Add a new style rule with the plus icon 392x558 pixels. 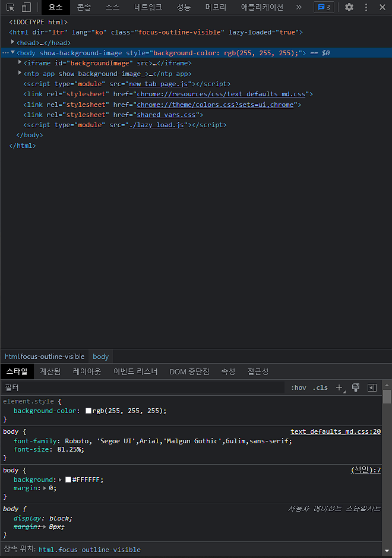(340, 388)
